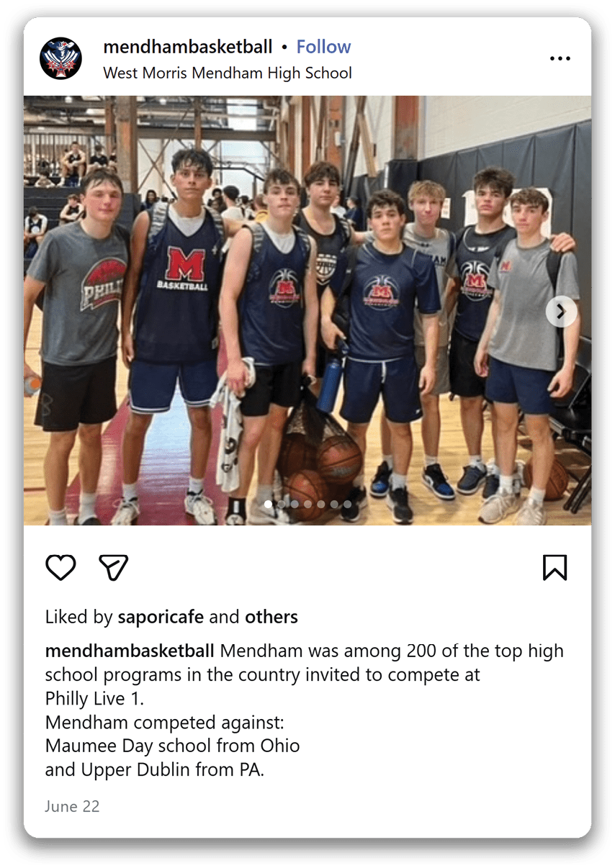Click the June 22 post date
The width and height of the screenshot is (615, 868).
click(x=72, y=806)
